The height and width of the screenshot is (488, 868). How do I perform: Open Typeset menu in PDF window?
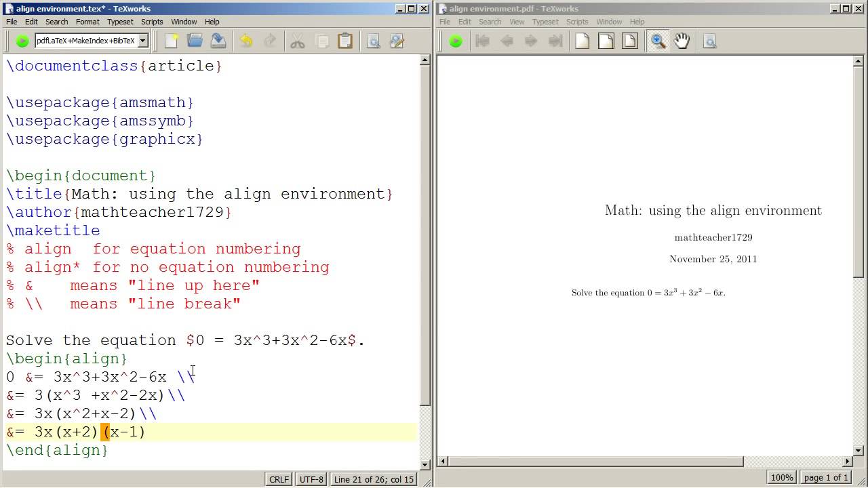click(x=545, y=22)
